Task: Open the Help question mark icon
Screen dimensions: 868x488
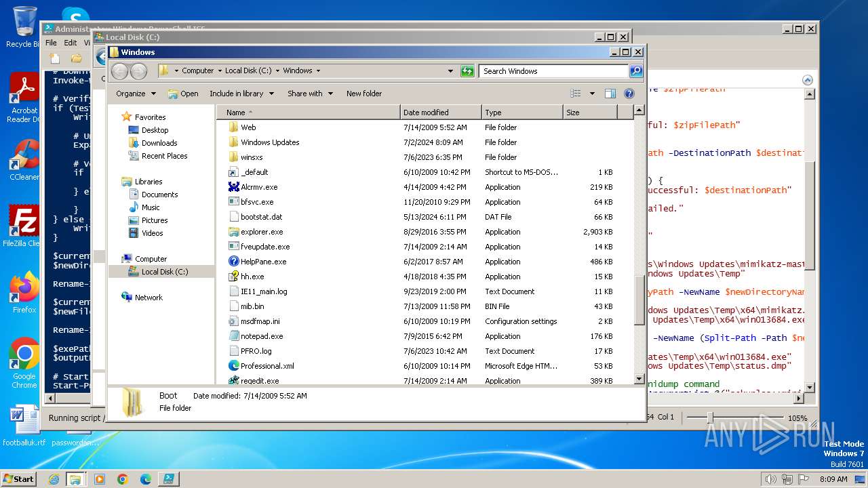Action: tap(629, 94)
